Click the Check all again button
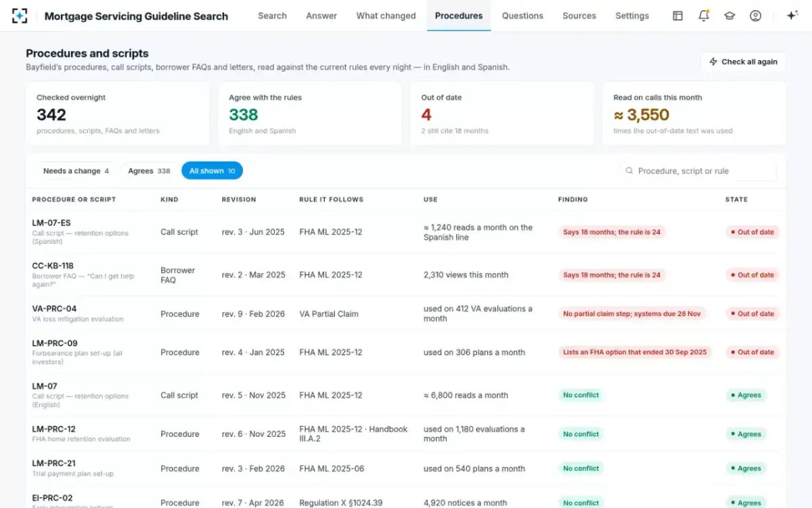The height and width of the screenshot is (508, 812). [743, 62]
